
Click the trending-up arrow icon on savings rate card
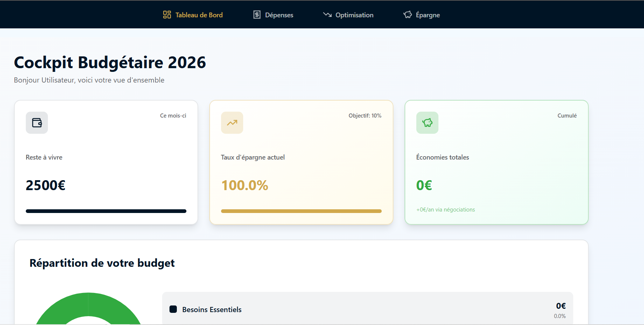point(232,123)
